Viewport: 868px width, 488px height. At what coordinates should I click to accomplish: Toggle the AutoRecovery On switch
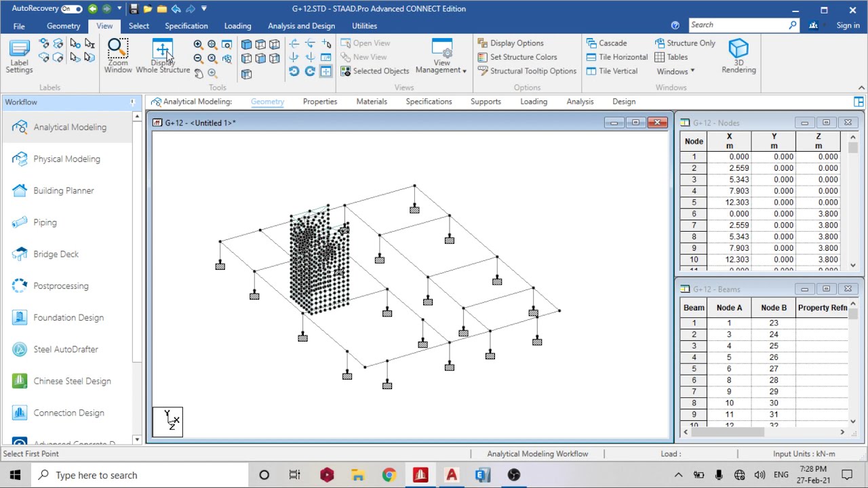(71, 9)
